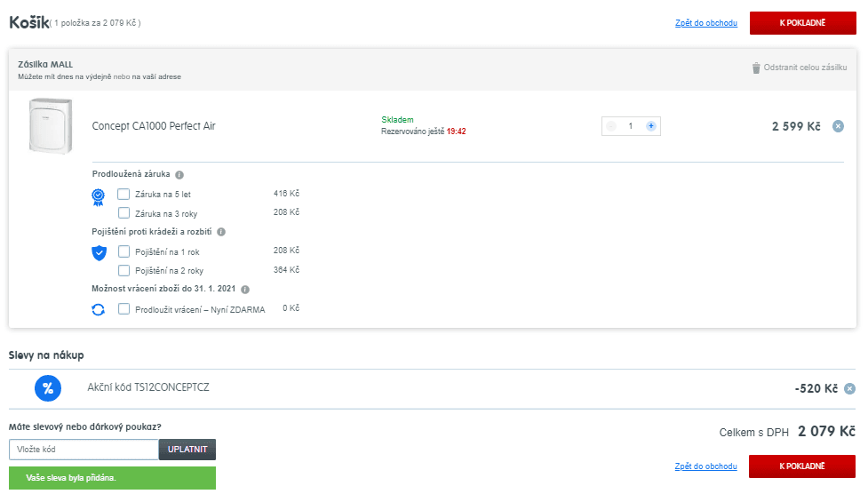The image size is (868, 502).
Task: Remove the TS12CONCEPTCZ discount code
Action: coord(849,388)
